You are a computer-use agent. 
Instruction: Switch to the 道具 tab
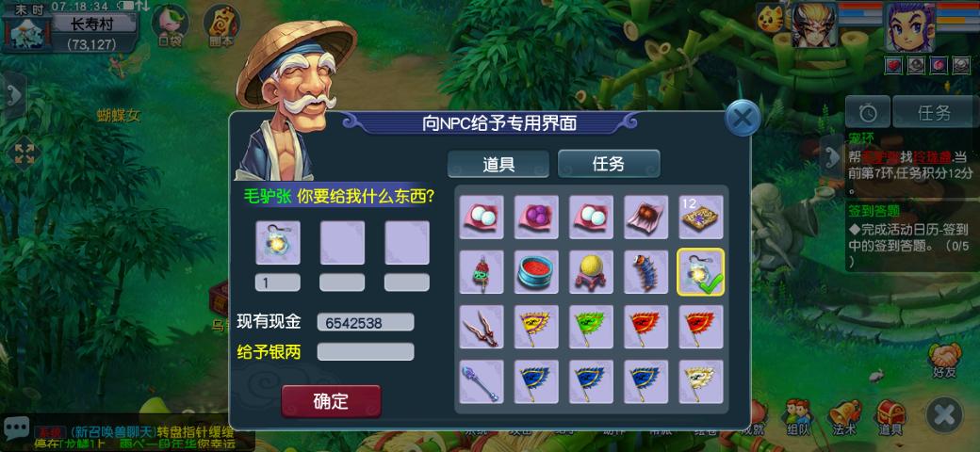498,164
